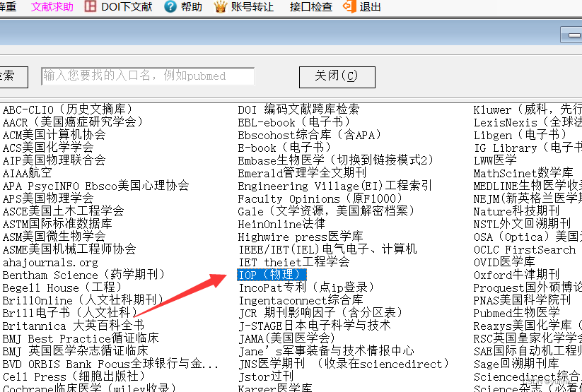The image size is (582, 392).
Task: Select APA PsycINFO Ebsco美国心理协会 entry
Action: pos(95,186)
